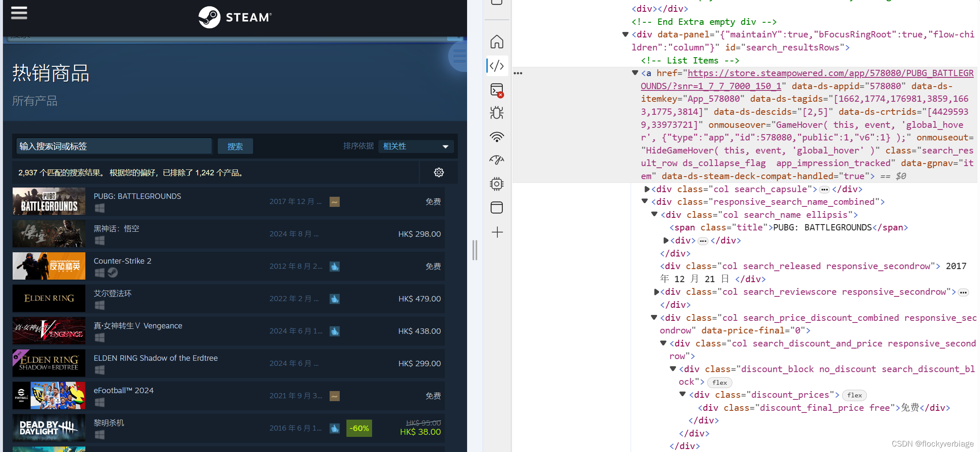Open Steam search preferences gear icon

pyautogui.click(x=438, y=172)
